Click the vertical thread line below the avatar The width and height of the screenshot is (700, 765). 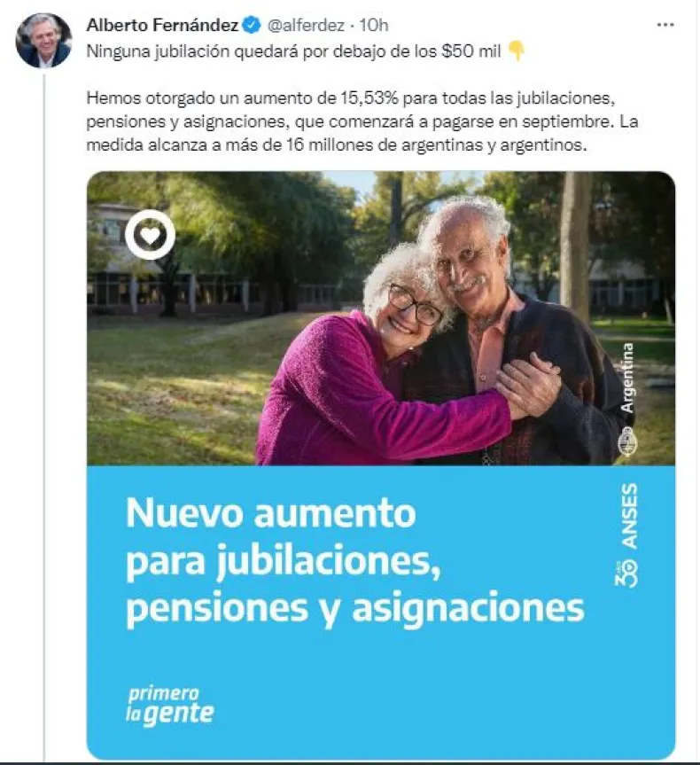pos(44,415)
